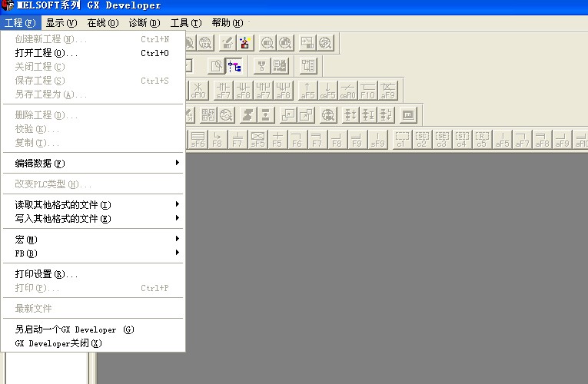Click the caF10 ladder toolbar button
The width and height of the screenshot is (588, 384).
click(x=347, y=90)
